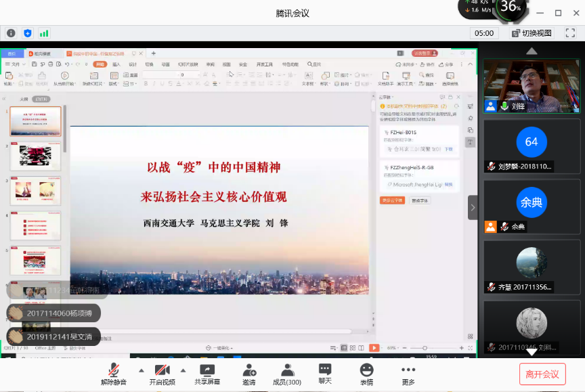Open the 动画 ribbon tab
This screenshot has height=392, width=585.
point(166,64)
